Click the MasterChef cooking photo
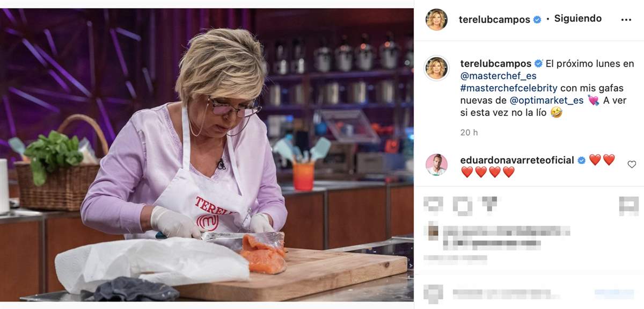The image size is (644, 309). pos(207,155)
